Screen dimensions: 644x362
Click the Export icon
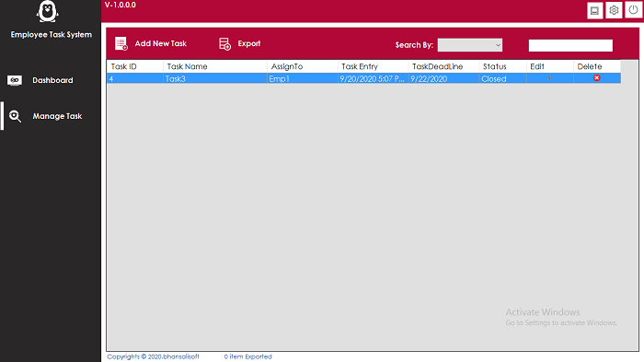pyautogui.click(x=224, y=43)
